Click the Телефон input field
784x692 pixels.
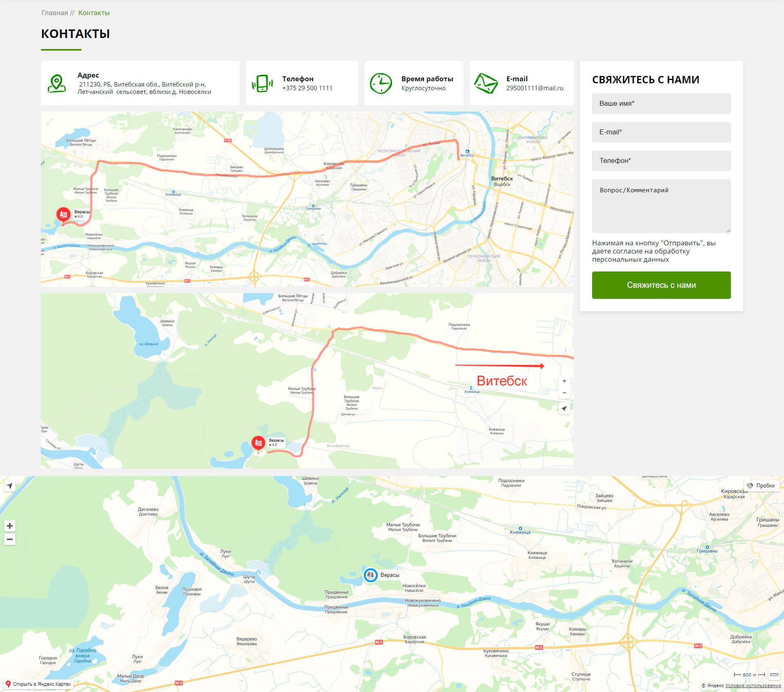[661, 161]
